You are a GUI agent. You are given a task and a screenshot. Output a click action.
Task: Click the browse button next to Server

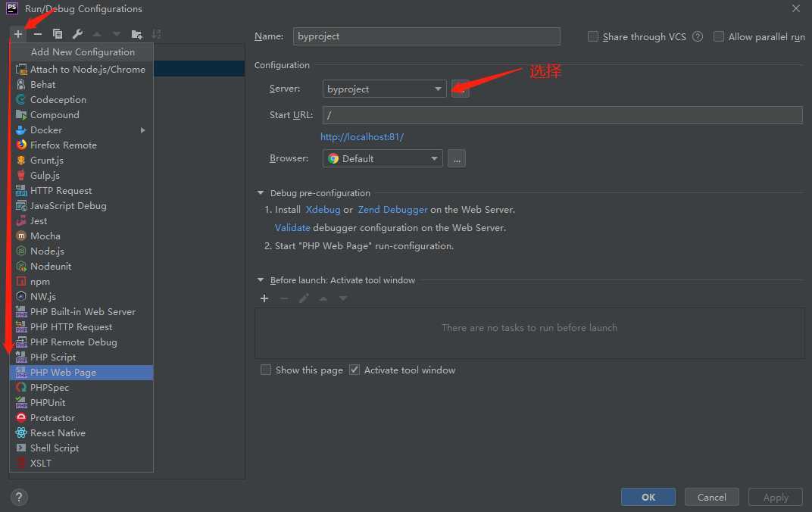click(x=461, y=89)
